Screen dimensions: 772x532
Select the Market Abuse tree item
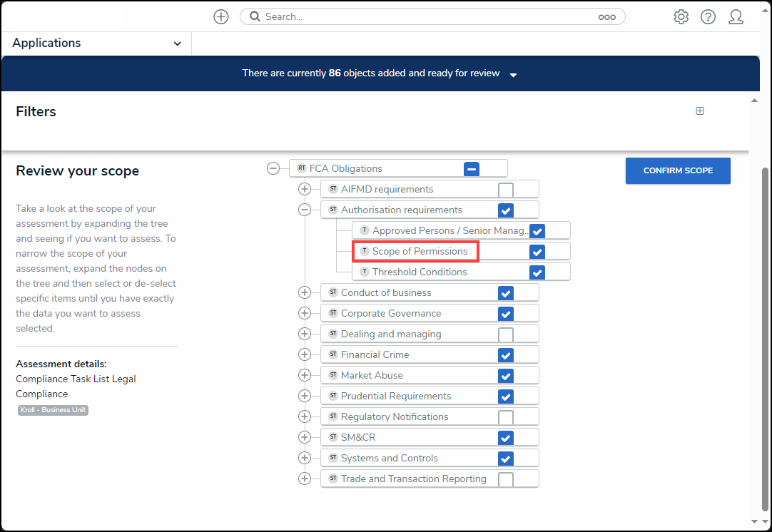(x=372, y=376)
